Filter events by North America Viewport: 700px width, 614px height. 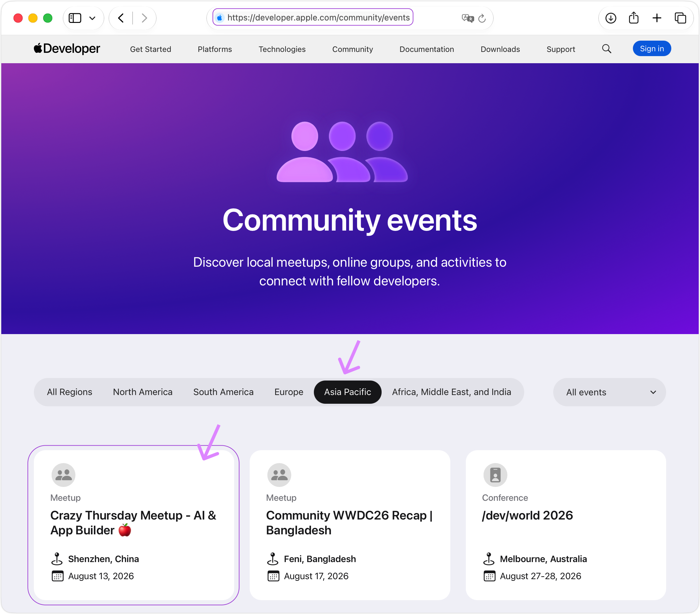[x=143, y=392]
